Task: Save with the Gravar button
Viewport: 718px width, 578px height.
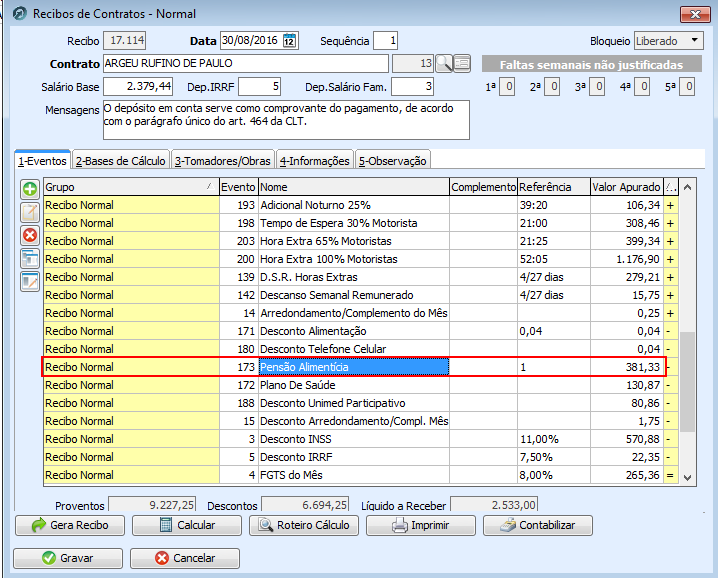Action: pos(68,558)
